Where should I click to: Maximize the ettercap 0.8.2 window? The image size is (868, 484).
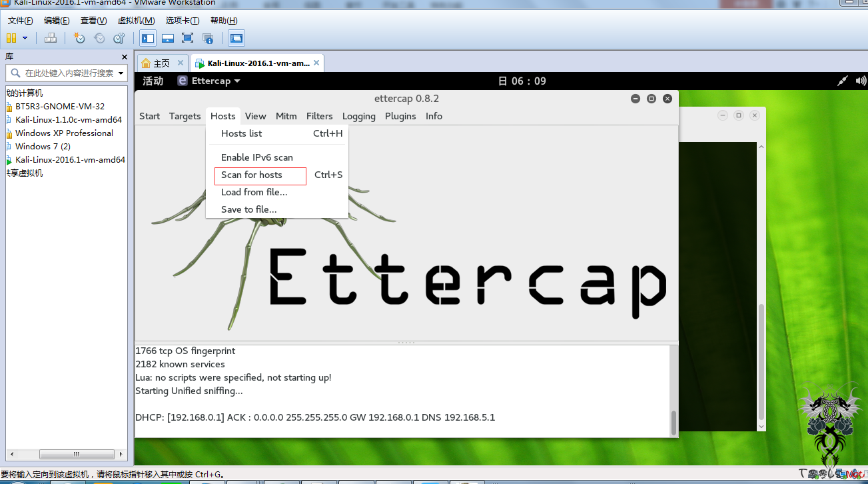651,99
